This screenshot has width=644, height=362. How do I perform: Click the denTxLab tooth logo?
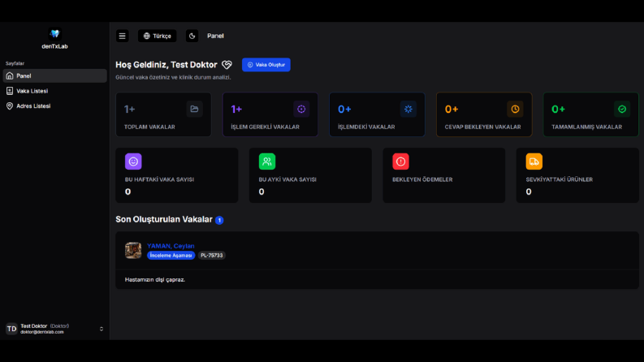54,33
